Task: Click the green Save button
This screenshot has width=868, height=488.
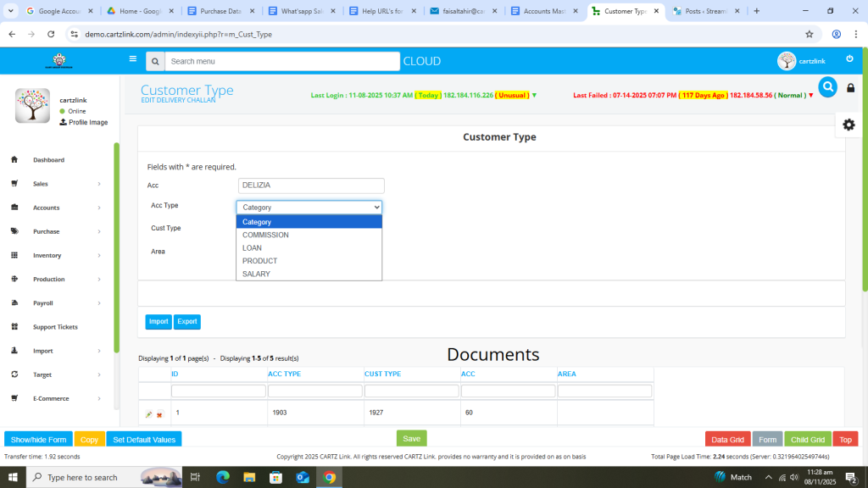Action: tap(411, 438)
